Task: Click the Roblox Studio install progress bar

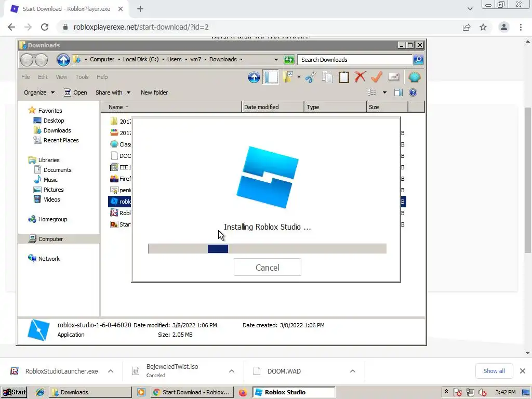Action: (x=267, y=249)
